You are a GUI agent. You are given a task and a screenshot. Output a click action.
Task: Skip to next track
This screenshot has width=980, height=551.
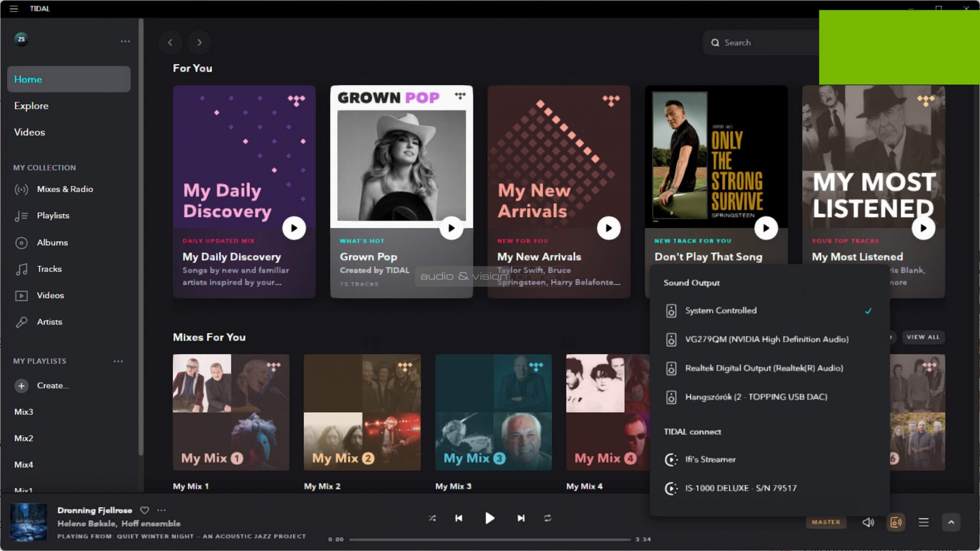point(521,518)
